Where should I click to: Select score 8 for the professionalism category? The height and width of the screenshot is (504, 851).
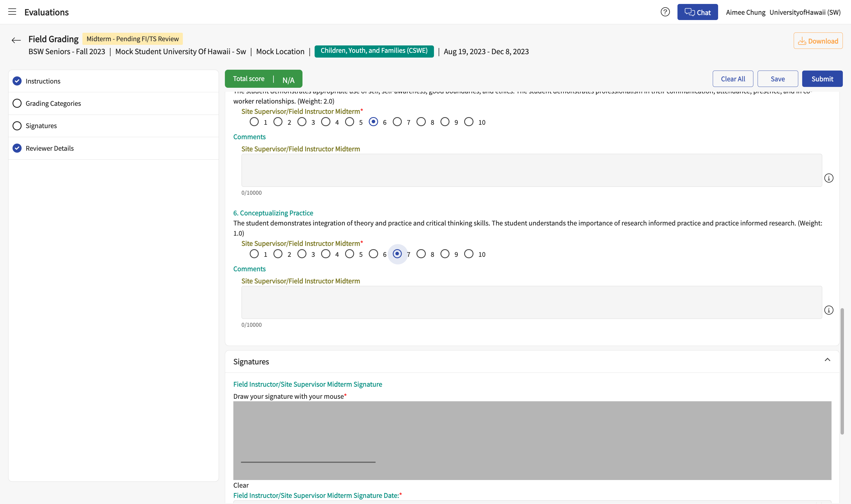421,122
